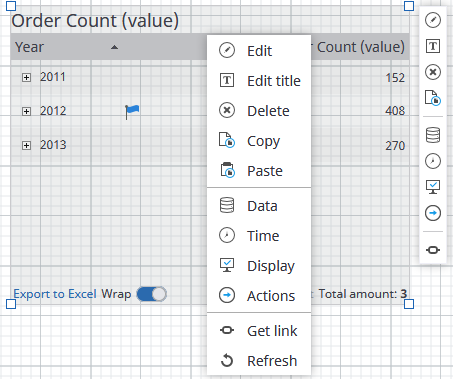
Task: Click the Edit title icon in side toolbar
Action: (433, 46)
